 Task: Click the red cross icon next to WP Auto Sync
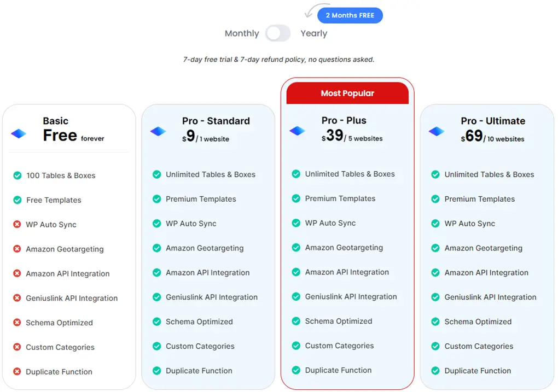click(x=16, y=225)
